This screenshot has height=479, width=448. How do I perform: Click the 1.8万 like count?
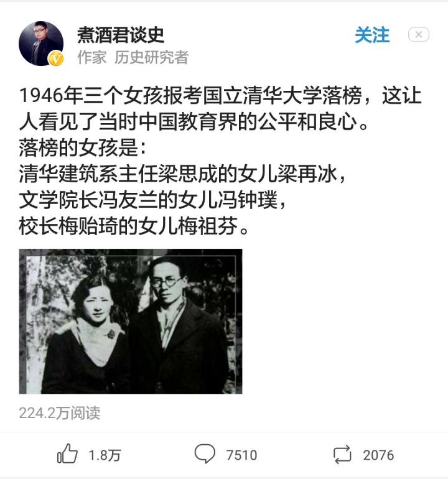click(105, 455)
